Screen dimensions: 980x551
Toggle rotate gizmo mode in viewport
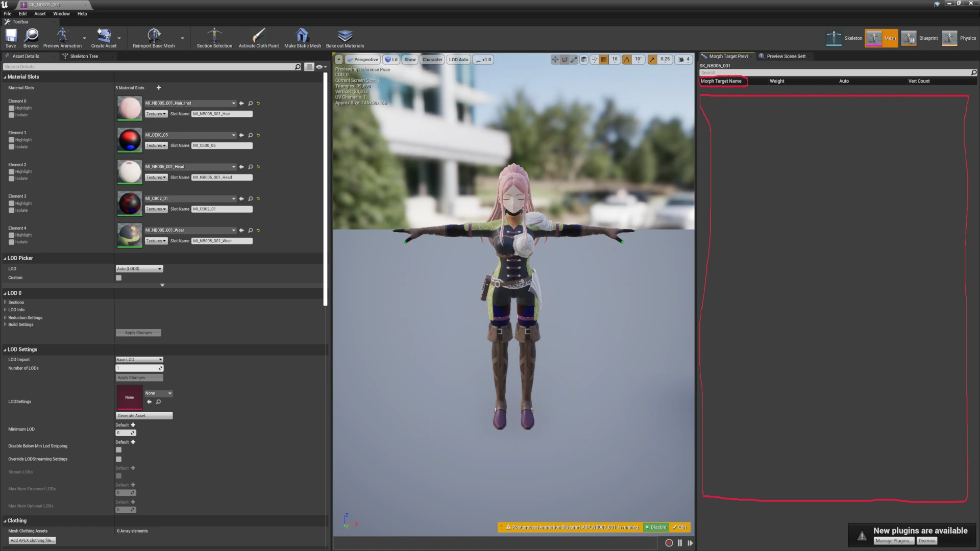pyautogui.click(x=565, y=60)
